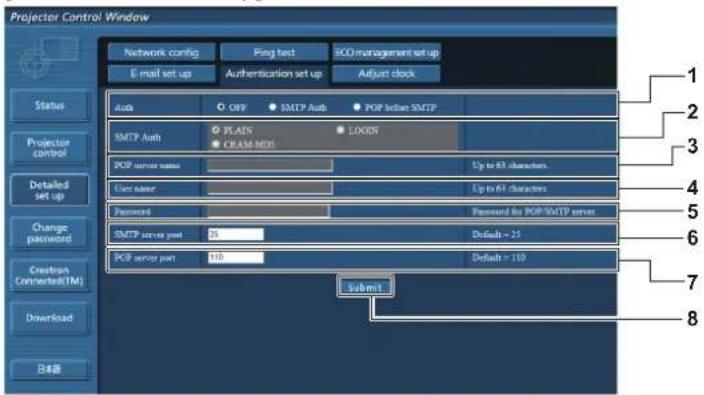
Task: Click the POP server port field
Action: (x=236, y=258)
